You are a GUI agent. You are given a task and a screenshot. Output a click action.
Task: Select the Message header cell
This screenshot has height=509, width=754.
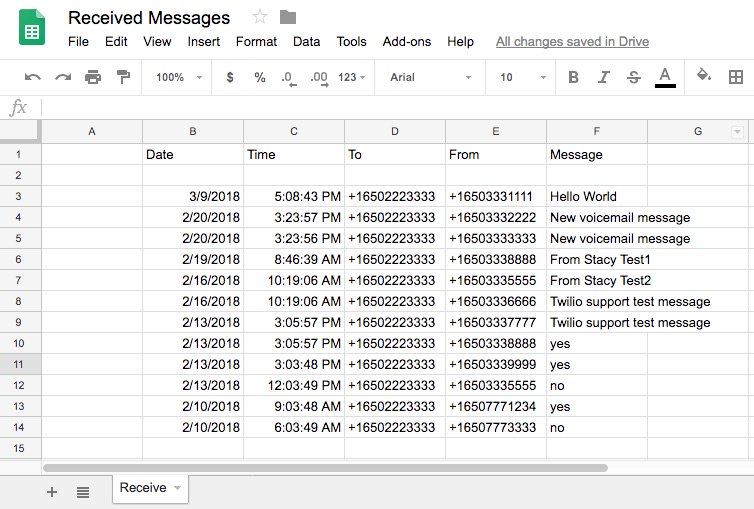point(597,154)
